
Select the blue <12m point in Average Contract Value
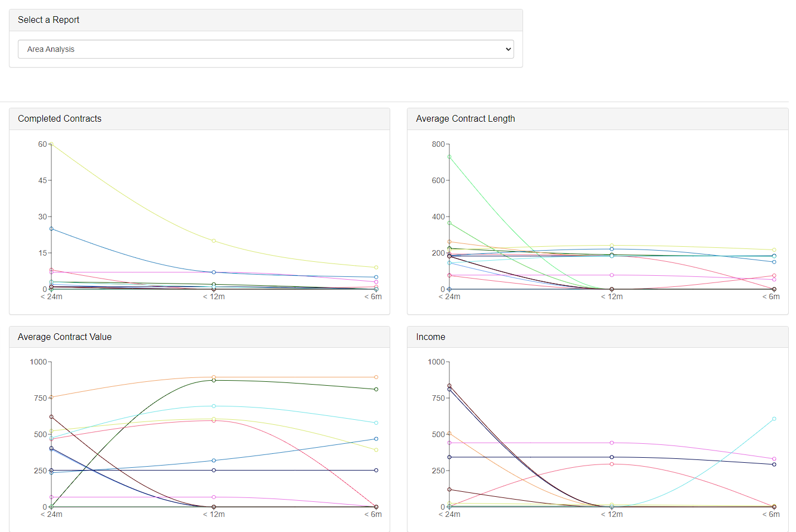[x=214, y=461]
